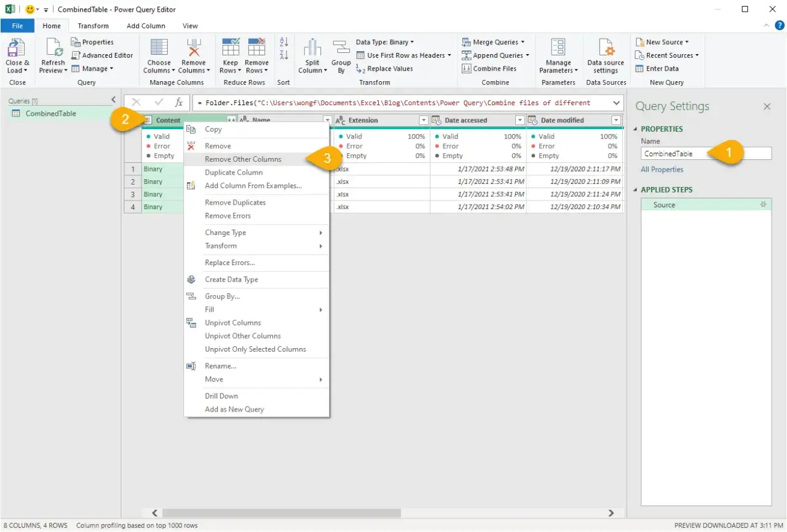Select the Source applied step
The height and width of the screenshot is (532, 787).
[706, 205]
